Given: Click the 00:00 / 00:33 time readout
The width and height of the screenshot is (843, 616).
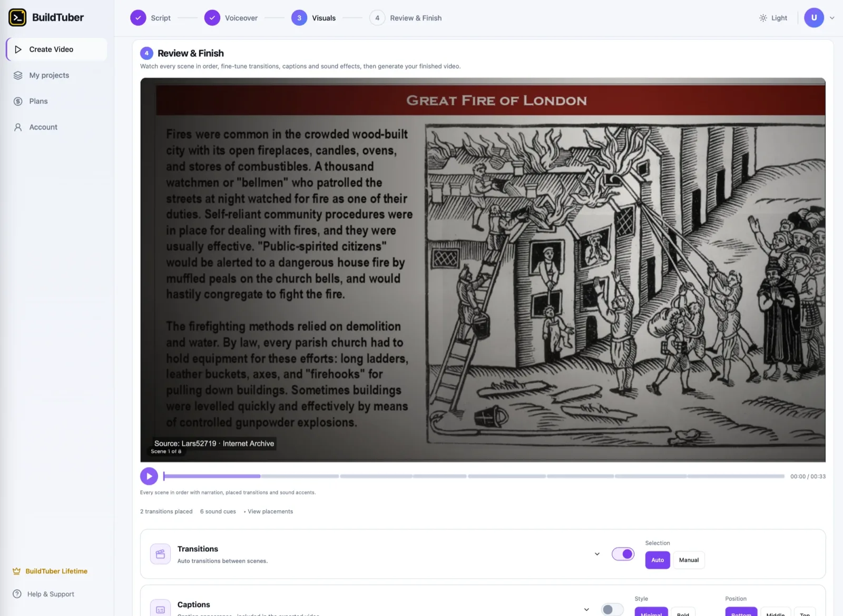Looking at the screenshot, I should tap(808, 476).
